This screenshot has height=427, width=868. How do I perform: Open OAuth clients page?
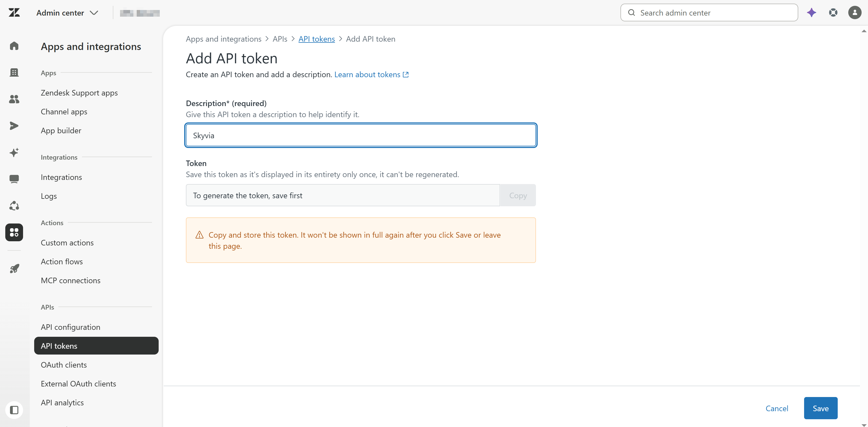point(64,365)
